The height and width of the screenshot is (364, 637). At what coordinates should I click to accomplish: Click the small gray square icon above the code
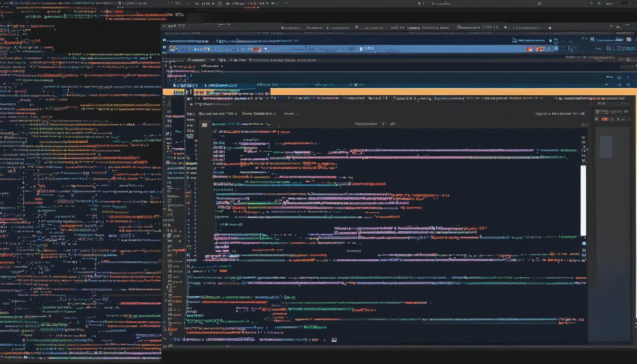point(204,125)
